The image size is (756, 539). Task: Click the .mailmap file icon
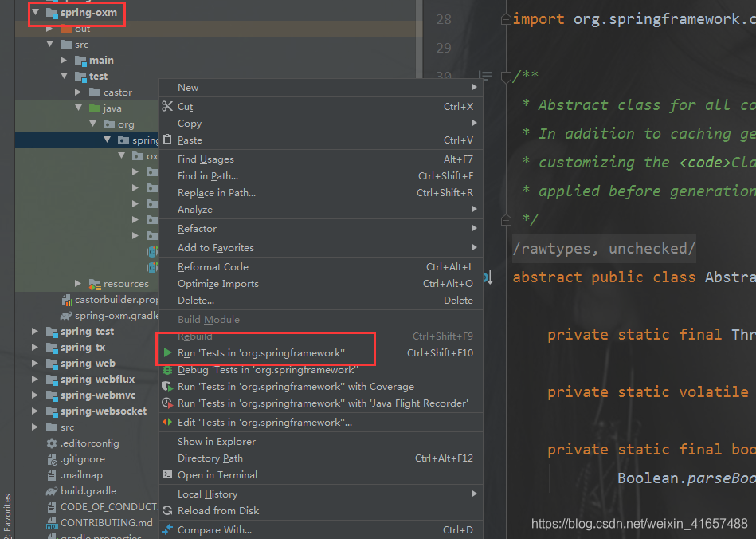tap(52, 475)
